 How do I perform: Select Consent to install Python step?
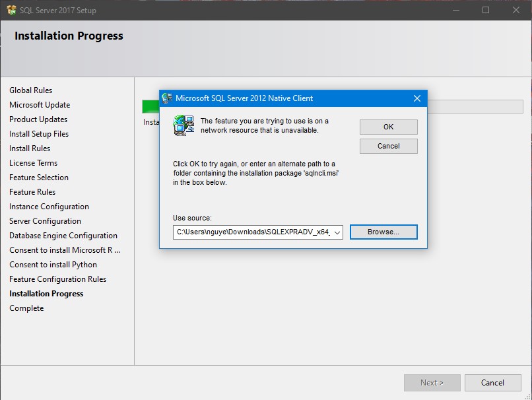(53, 265)
